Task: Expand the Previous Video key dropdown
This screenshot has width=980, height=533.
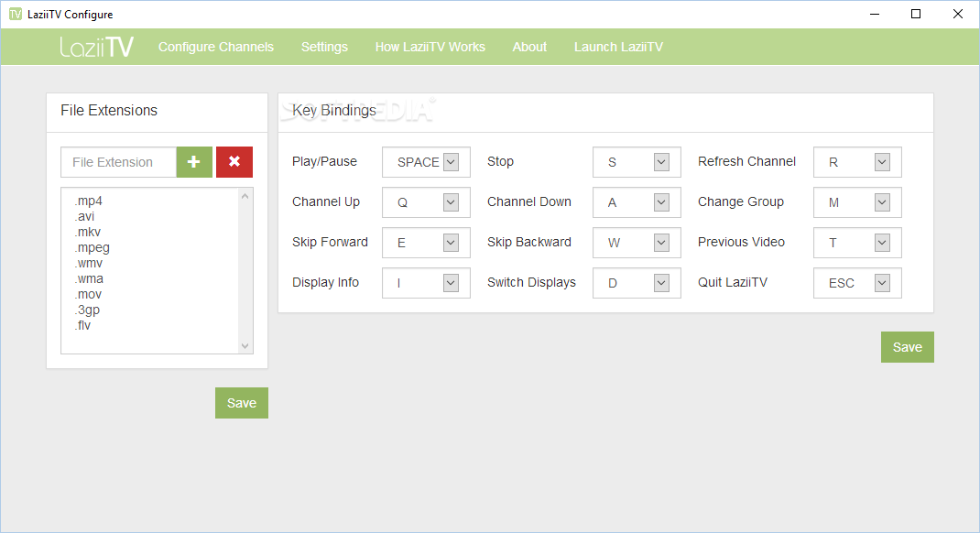Action: [x=882, y=243]
